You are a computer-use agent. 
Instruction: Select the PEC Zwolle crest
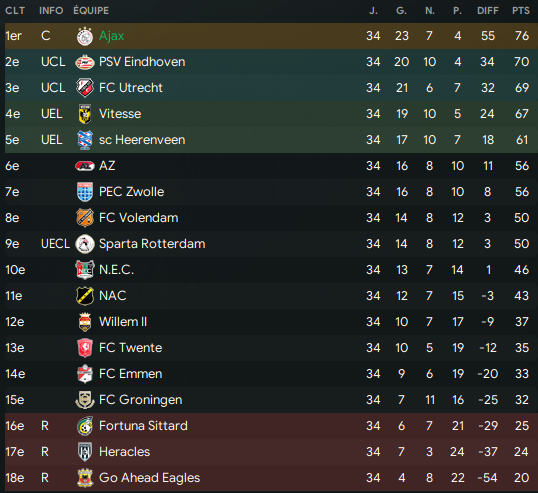85,192
